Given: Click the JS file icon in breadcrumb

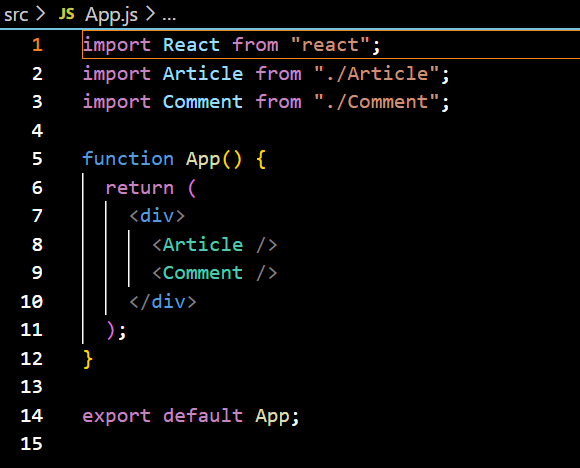Looking at the screenshot, I should (x=67, y=14).
